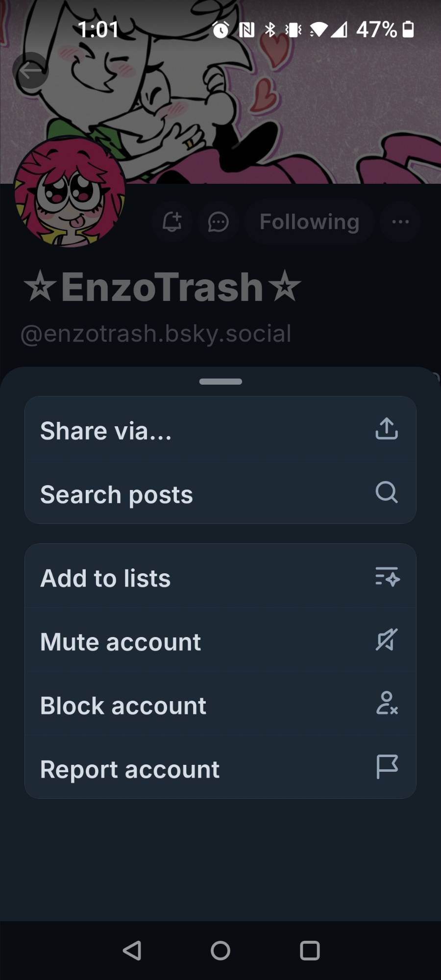Tap the back arrow button
The height and width of the screenshot is (980, 441).
[30, 71]
